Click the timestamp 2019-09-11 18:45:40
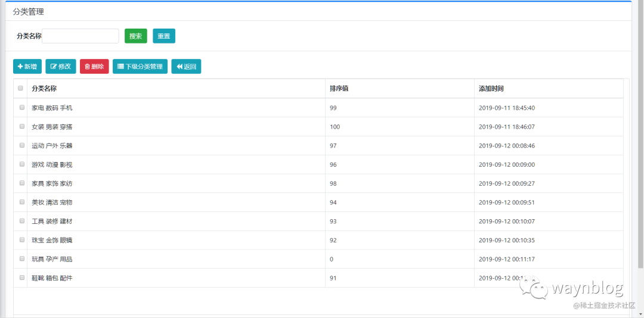 [507, 108]
